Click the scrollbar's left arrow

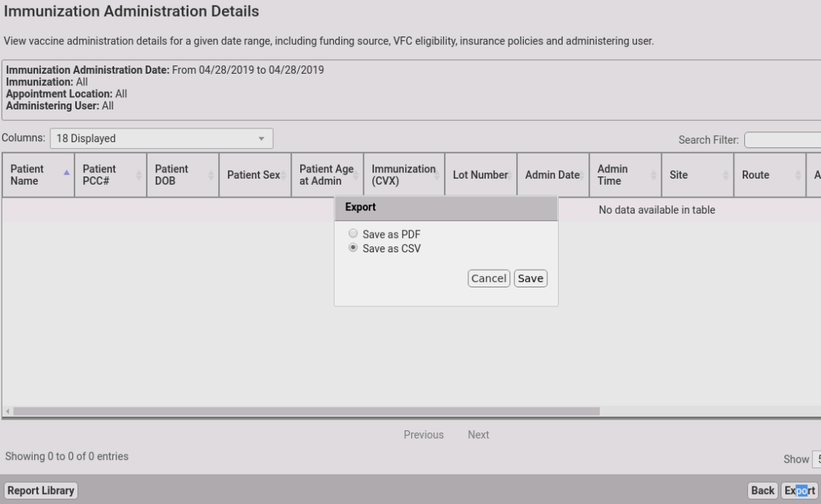click(x=8, y=411)
